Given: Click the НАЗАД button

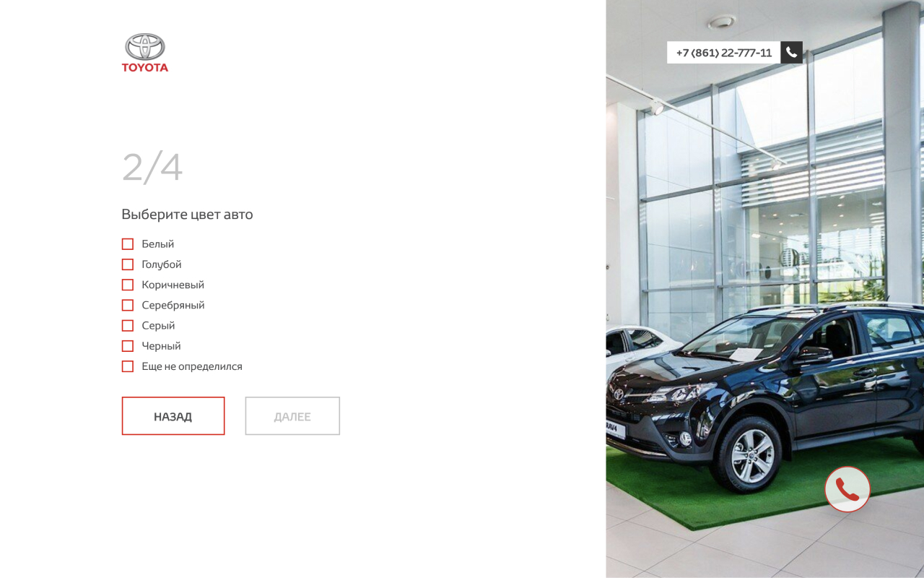Looking at the screenshot, I should click(x=173, y=416).
